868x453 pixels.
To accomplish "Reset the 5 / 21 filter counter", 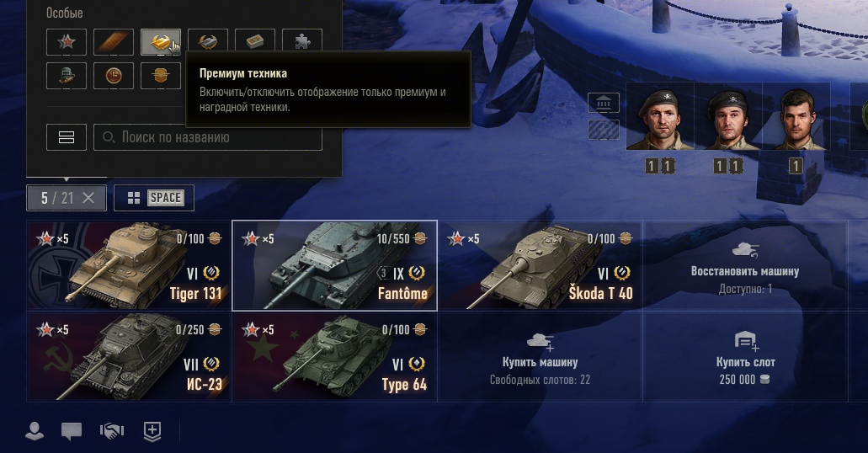I will coord(88,198).
